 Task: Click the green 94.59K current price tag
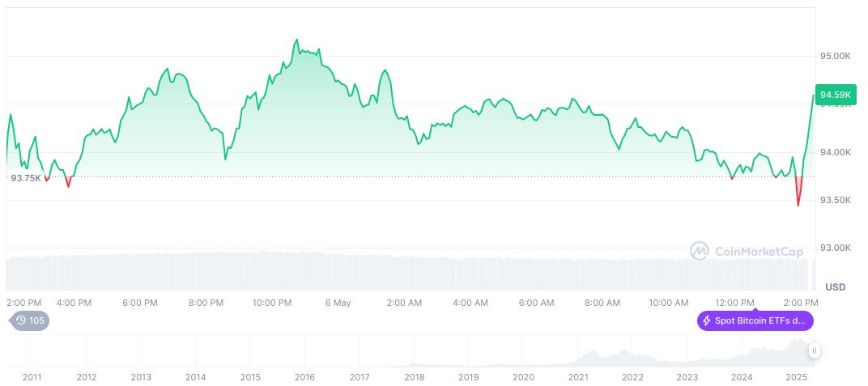(835, 95)
